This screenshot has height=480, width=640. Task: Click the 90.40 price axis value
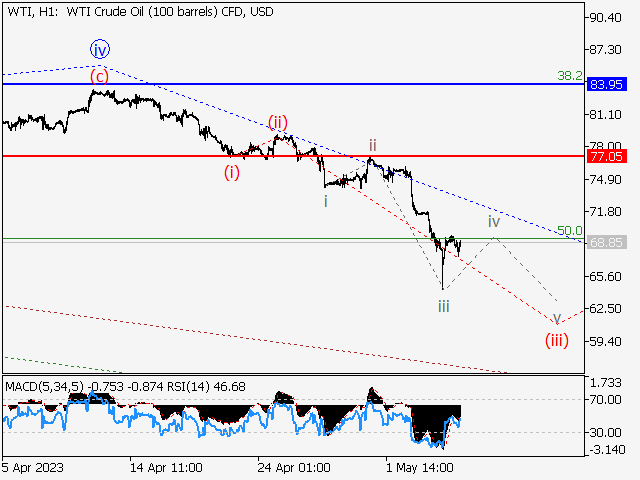(x=606, y=18)
